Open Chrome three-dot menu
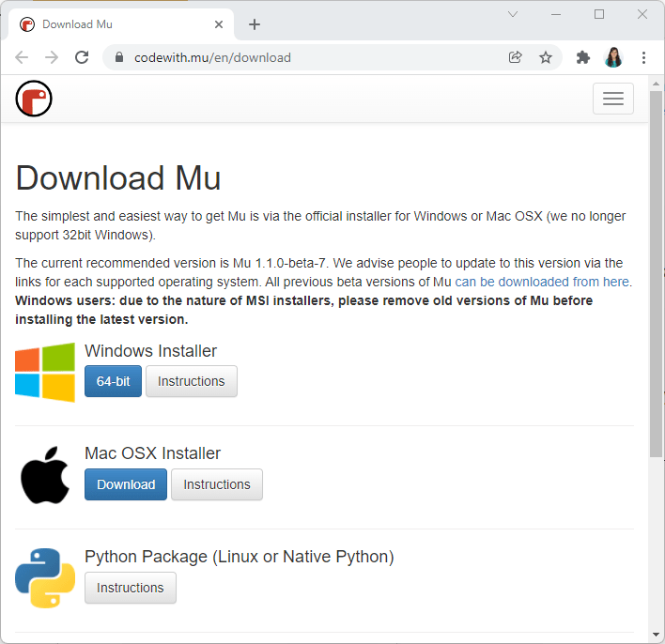Image resolution: width=665 pixels, height=644 pixels. pyautogui.click(x=643, y=57)
